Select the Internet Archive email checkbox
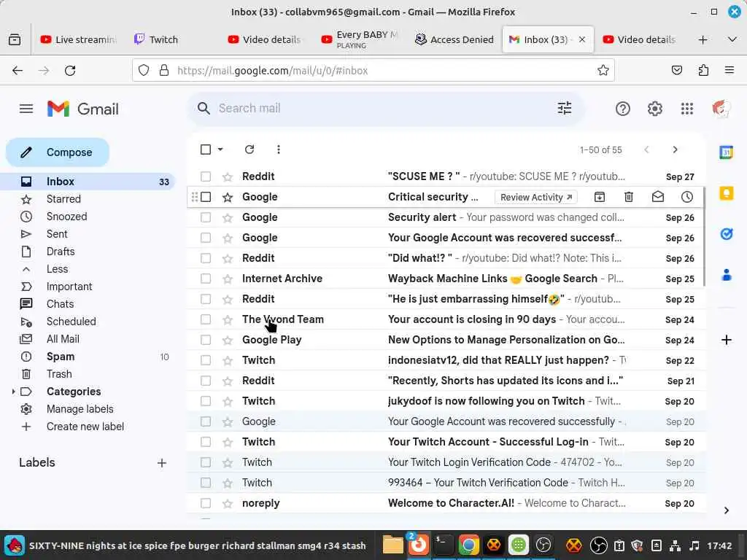The height and width of the screenshot is (560, 747). [205, 279]
